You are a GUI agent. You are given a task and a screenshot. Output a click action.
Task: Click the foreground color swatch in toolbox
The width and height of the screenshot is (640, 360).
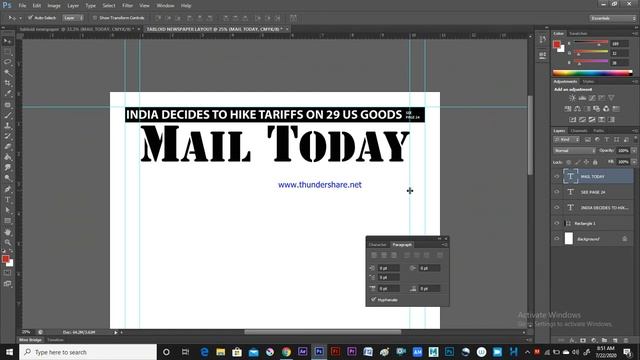(5, 259)
